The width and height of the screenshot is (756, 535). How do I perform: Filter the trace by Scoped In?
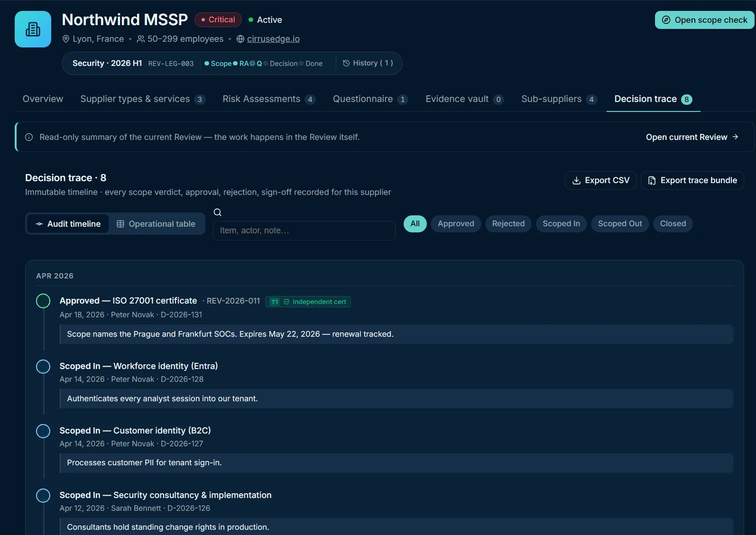[561, 224]
